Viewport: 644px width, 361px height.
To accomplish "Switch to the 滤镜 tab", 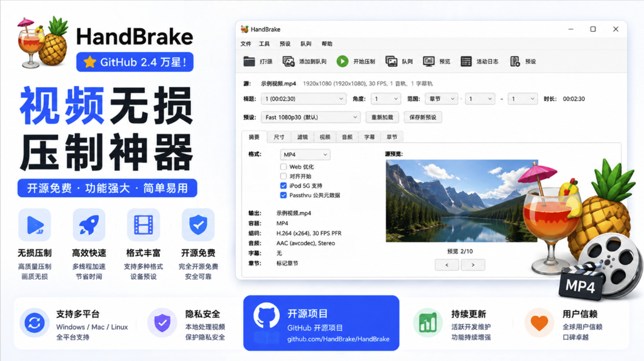I will 302,137.
